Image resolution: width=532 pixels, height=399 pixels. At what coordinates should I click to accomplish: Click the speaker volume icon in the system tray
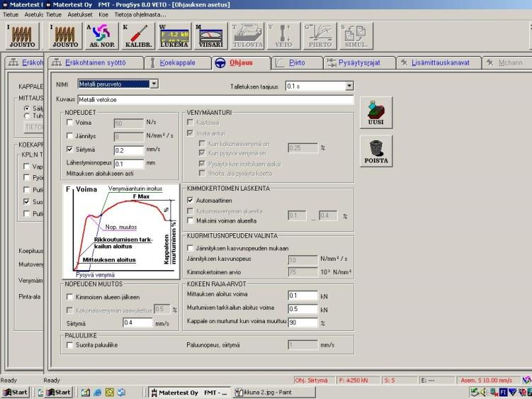[484, 393]
